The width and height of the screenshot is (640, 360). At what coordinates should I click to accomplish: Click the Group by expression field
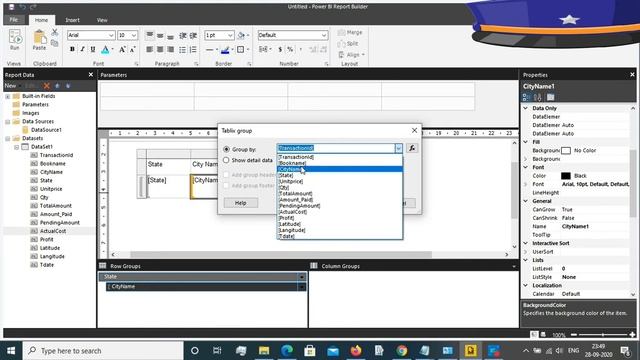click(x=336, y=148)
